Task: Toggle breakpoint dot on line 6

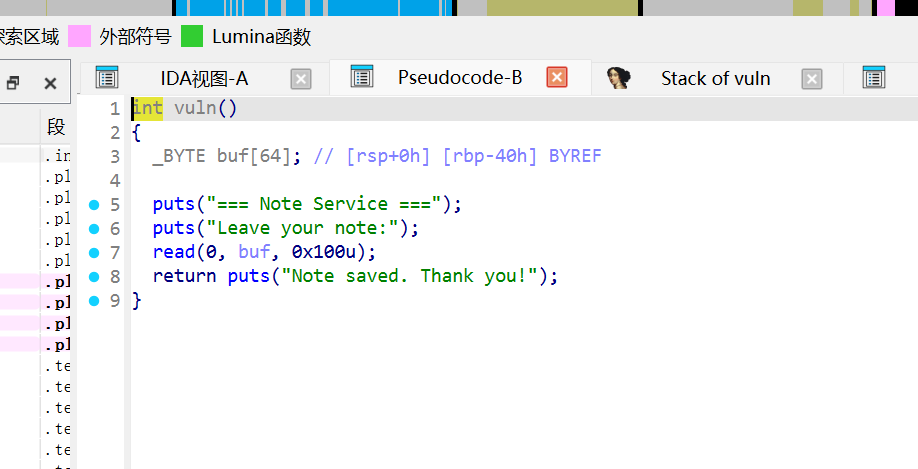Action: [x=94, y=229]
